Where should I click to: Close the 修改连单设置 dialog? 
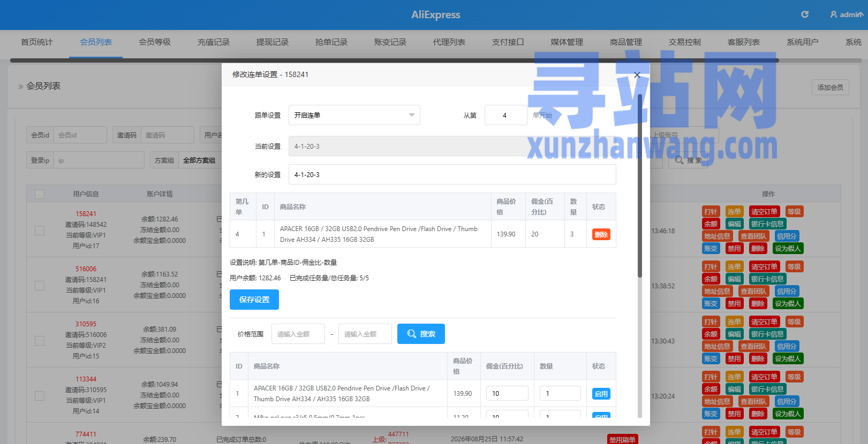(x=637, y=75)
